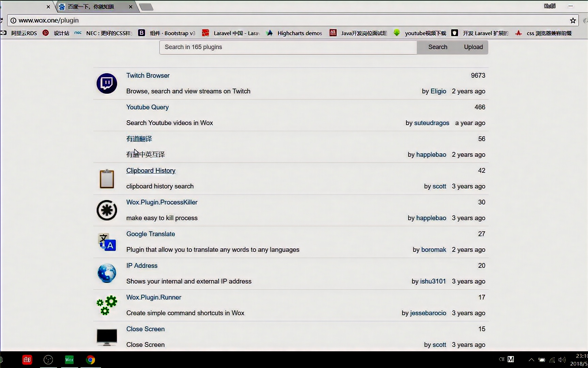Switch to Chrome in the taskbar
The image size is (588, 368).
[x=91, y=360]
